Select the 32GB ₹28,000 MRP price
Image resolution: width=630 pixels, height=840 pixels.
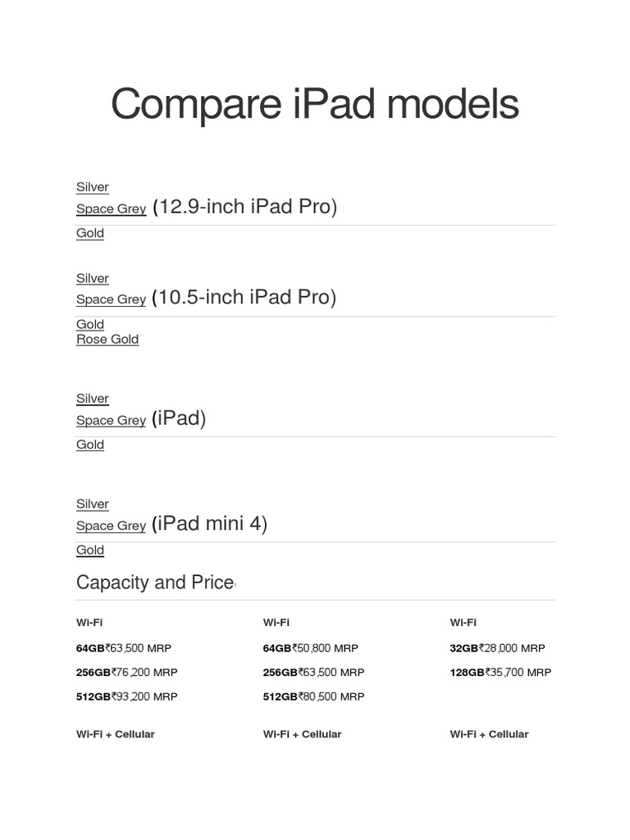point(497,648)
